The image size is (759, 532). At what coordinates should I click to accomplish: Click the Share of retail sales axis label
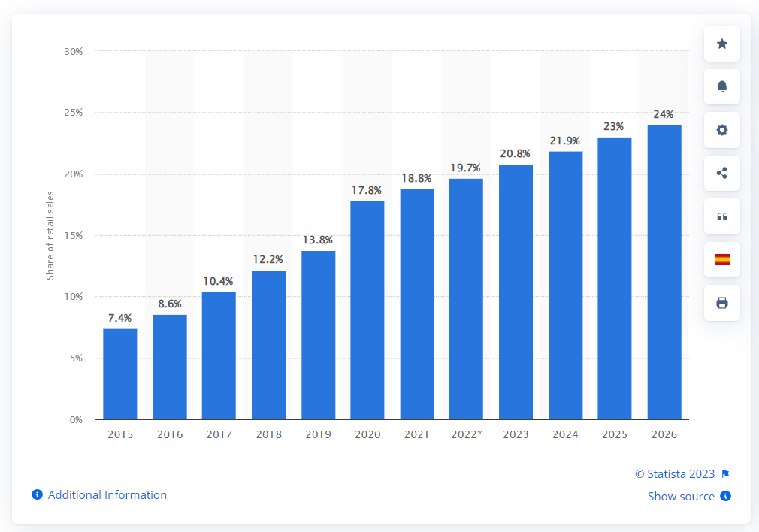pos(50,235)
